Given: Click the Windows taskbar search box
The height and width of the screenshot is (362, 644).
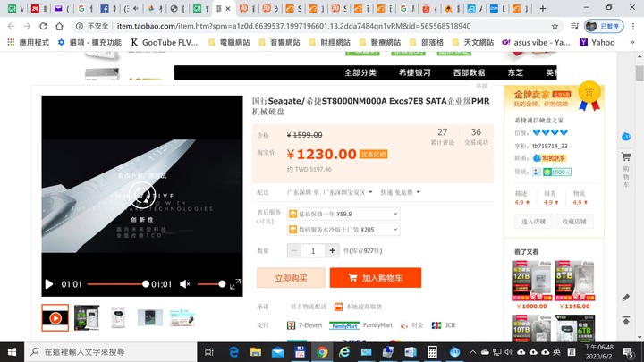Looking at the screenshot, I should coord(111,352).
